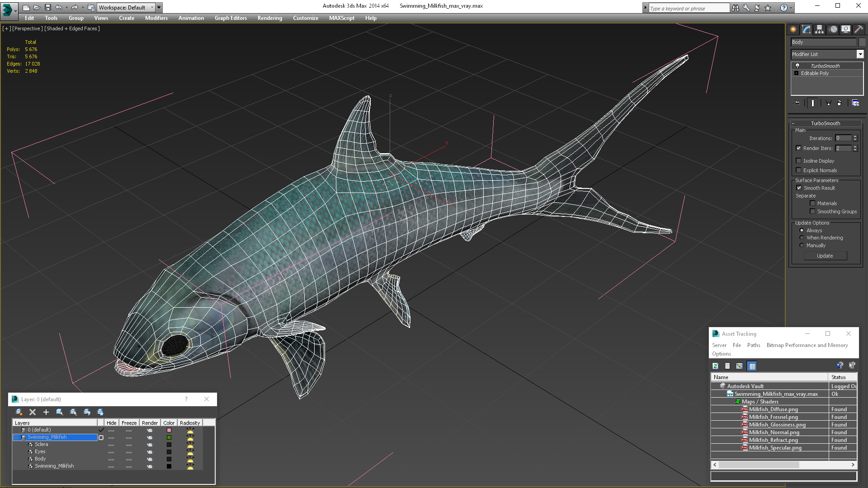868x488 pixels.
Task: Click Delete layer X icon
Action: (33, 412)
